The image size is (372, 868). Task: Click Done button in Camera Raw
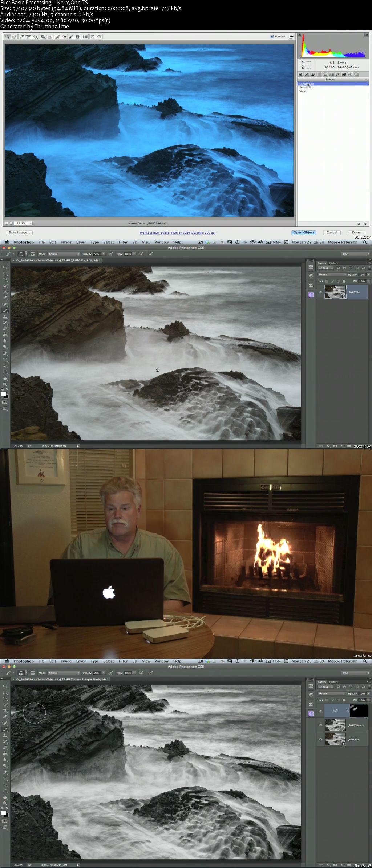tap(356, 232)
